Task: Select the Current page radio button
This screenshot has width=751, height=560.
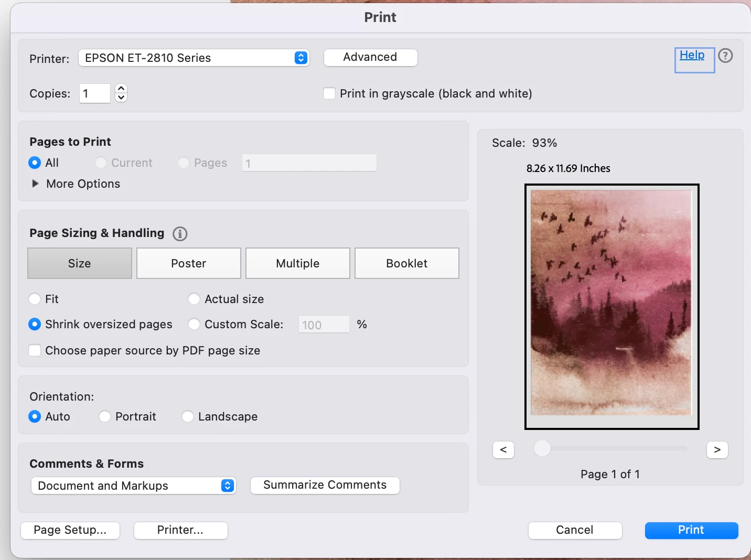Action: pyautogui.click(x=101, y=163)
